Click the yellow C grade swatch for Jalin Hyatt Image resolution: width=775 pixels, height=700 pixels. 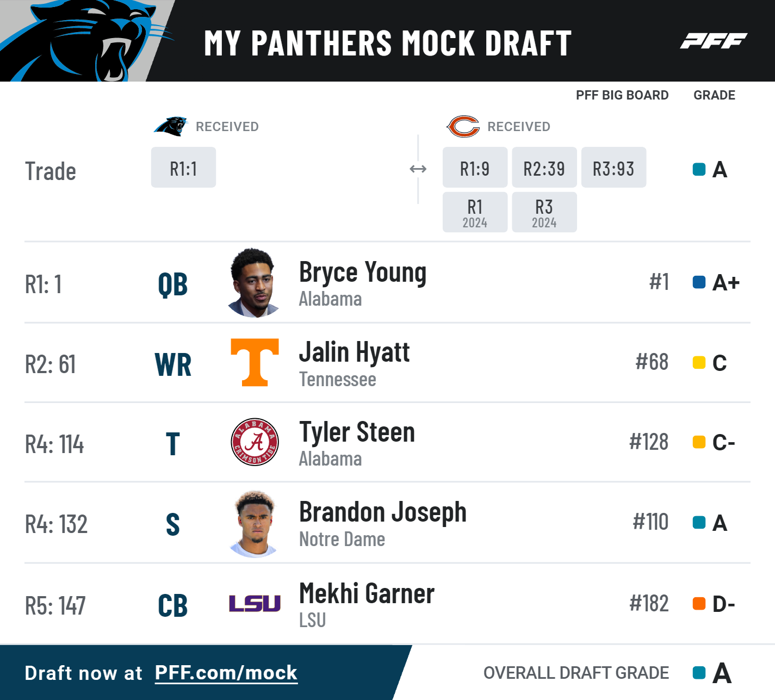pos(699,363)
